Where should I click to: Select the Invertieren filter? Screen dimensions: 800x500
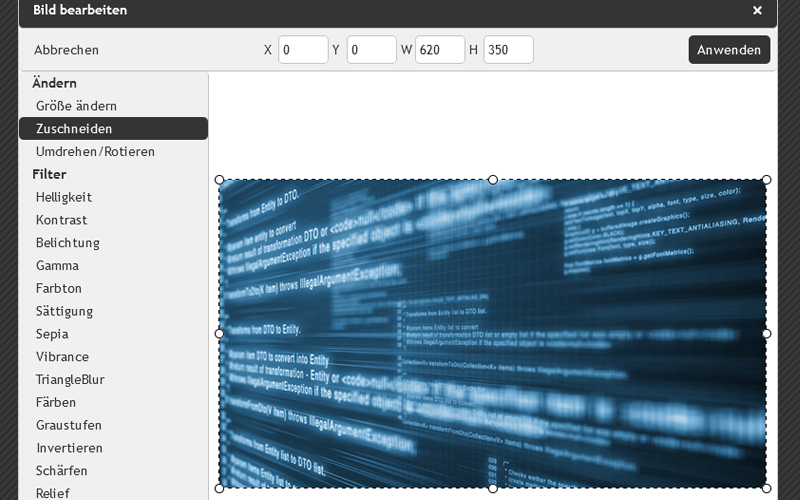[69, 448]
